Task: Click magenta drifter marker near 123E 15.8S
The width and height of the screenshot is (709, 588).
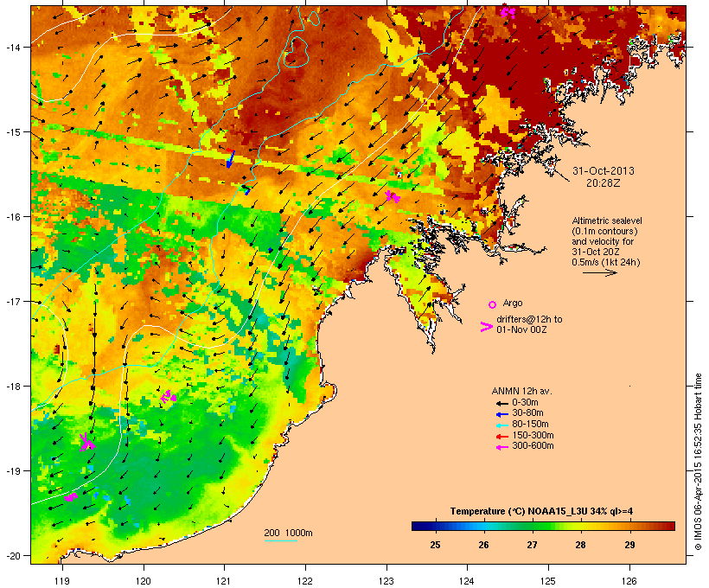Action: pos(393,196)
